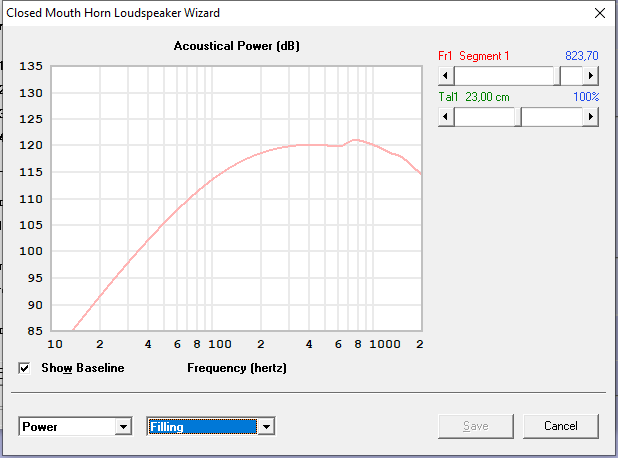Click the Tal1 slider track right of thumb
618x458 pixels.
(x=552, y=117)
